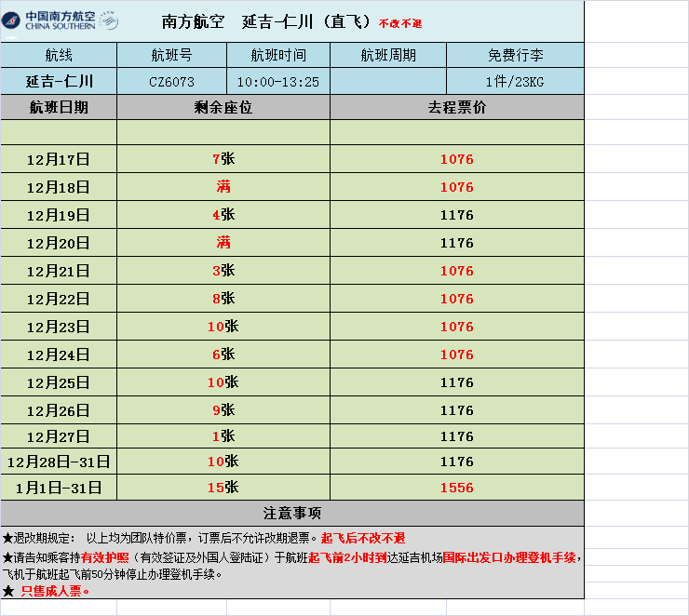The height and width of the screenshot is (616, 689).
Task: Click the 请告知乘客持有效护照 notice line
Action: [x=292, y=558]
